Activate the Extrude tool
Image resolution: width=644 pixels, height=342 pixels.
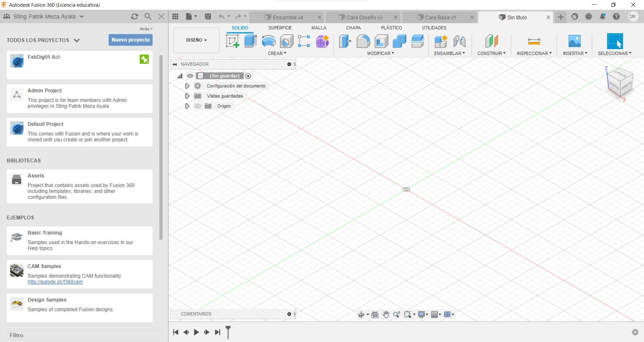(x=250, y=41)
